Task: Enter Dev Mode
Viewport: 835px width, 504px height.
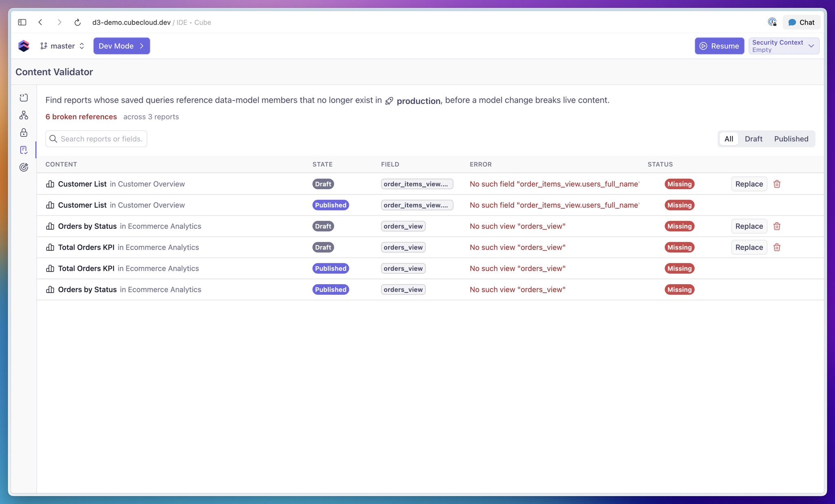Action: coord(121,46)
